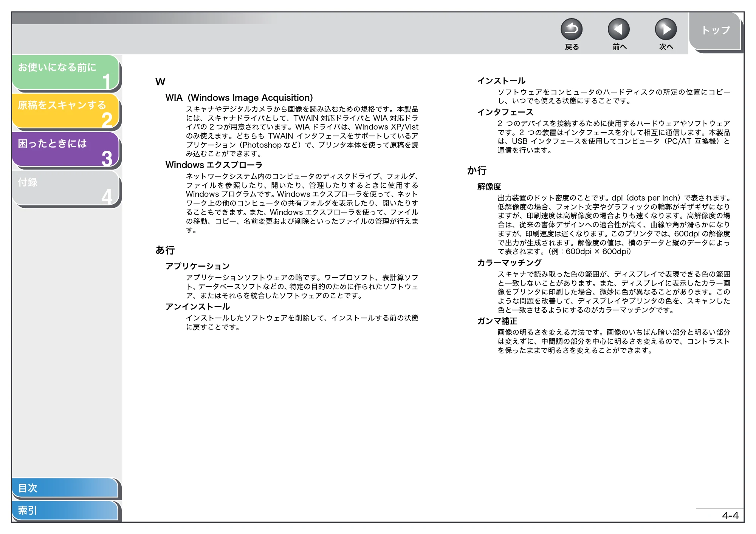Image resolution: width=756 pixels, height=534 pixels.
Task: Click the あ行 section heading
Action: [165, 250]
